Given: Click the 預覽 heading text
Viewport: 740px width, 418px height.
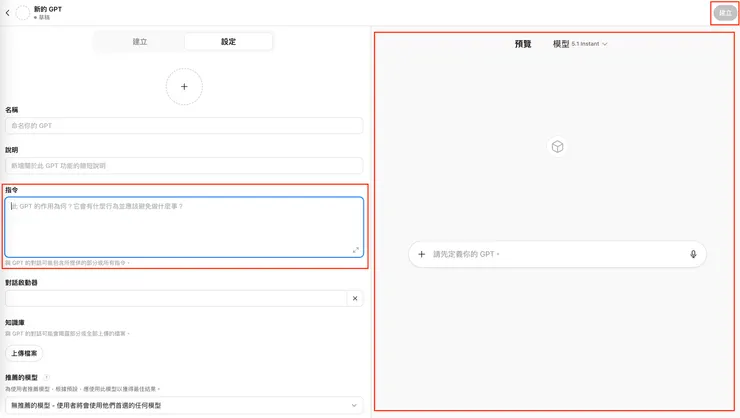Looking at the screenshot, I should [x=523, y=44].
